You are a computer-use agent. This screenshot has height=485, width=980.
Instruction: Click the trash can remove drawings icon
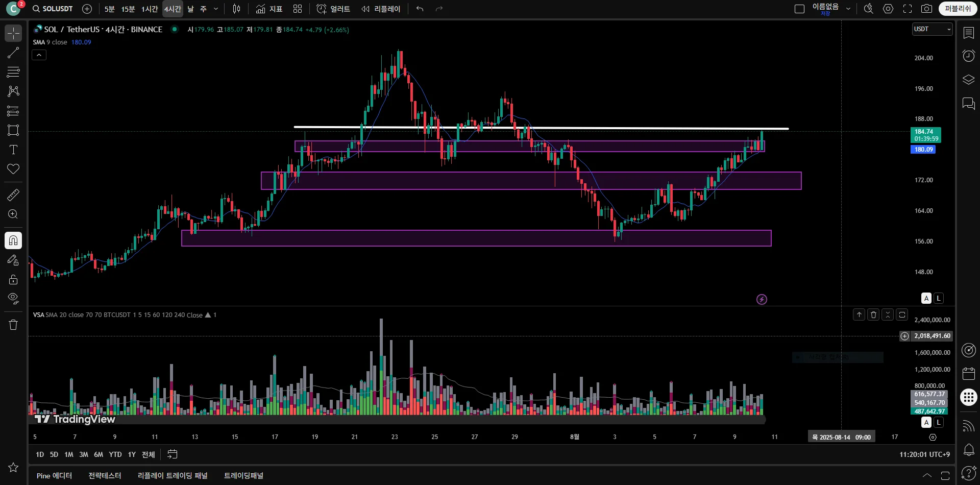[13, 325]
